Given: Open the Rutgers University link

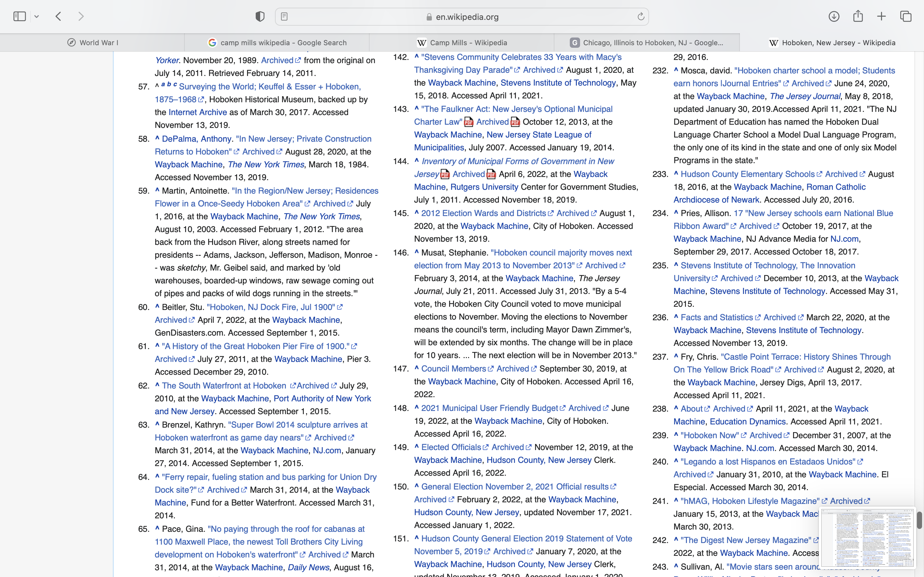Looking at the screenshot, I should (x=484, y=187).
